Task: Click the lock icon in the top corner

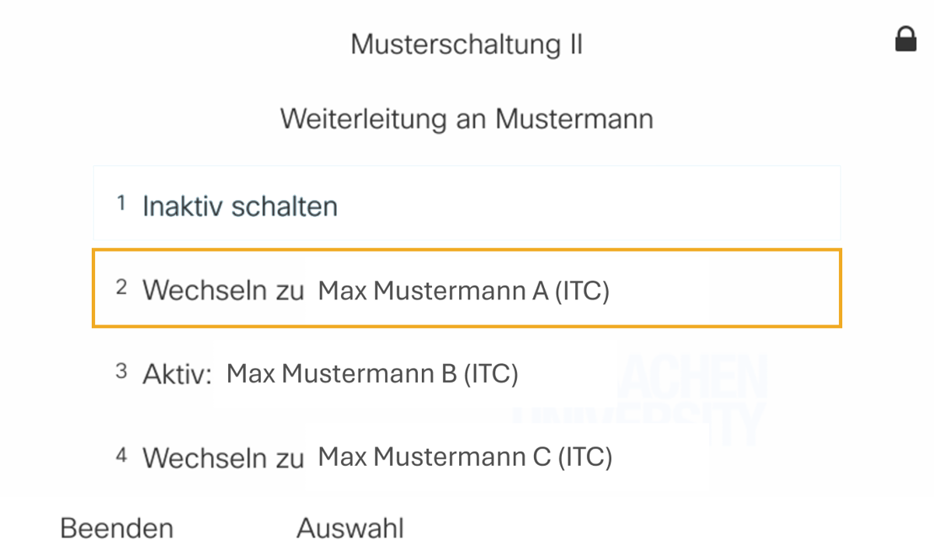Action: coord(906,39)
